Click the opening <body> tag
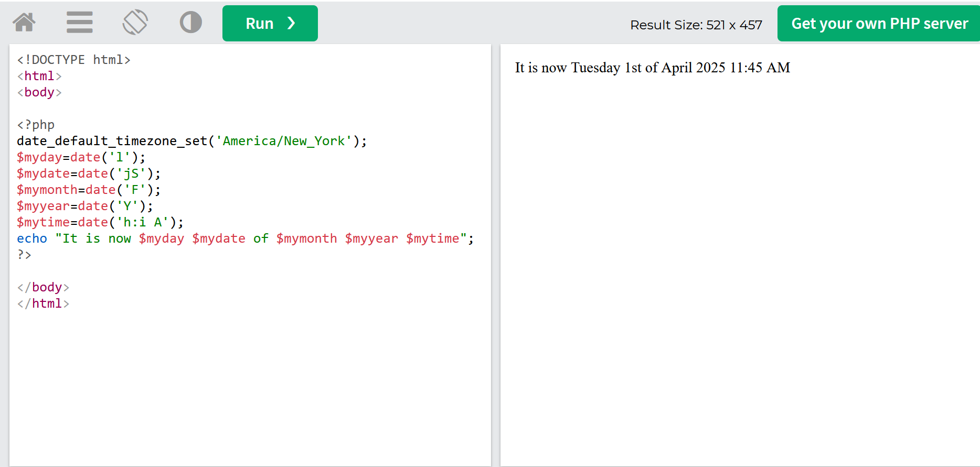The height and width of the screenshot is (467, 980). pos(39,92)
